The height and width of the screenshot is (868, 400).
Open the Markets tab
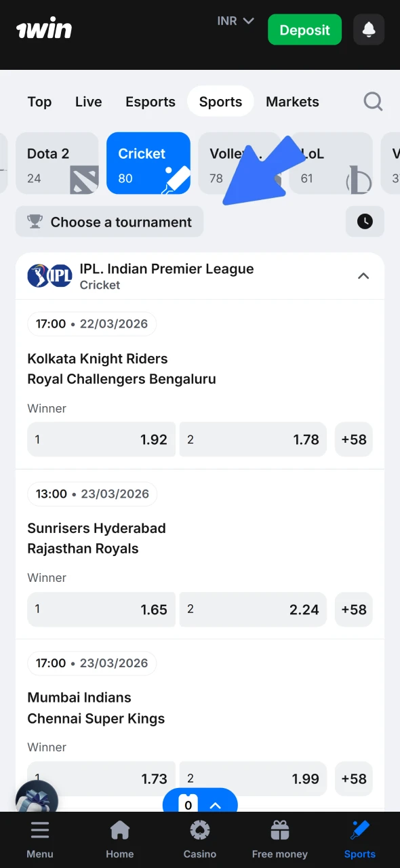point(292,101)
